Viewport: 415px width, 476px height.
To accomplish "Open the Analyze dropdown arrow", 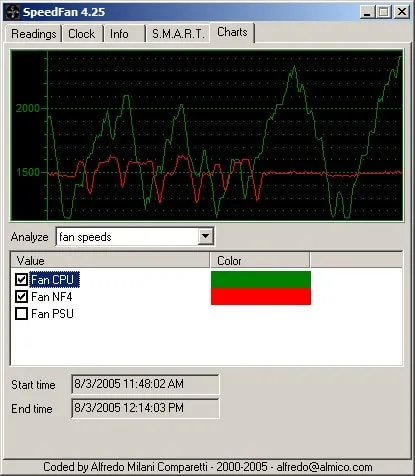I will (x=205, y=237).
